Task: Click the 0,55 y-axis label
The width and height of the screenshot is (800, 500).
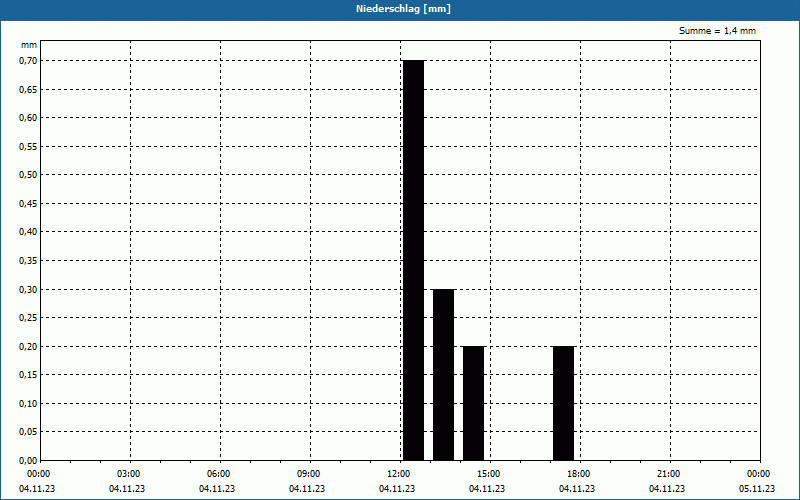Action: point(29,146)
